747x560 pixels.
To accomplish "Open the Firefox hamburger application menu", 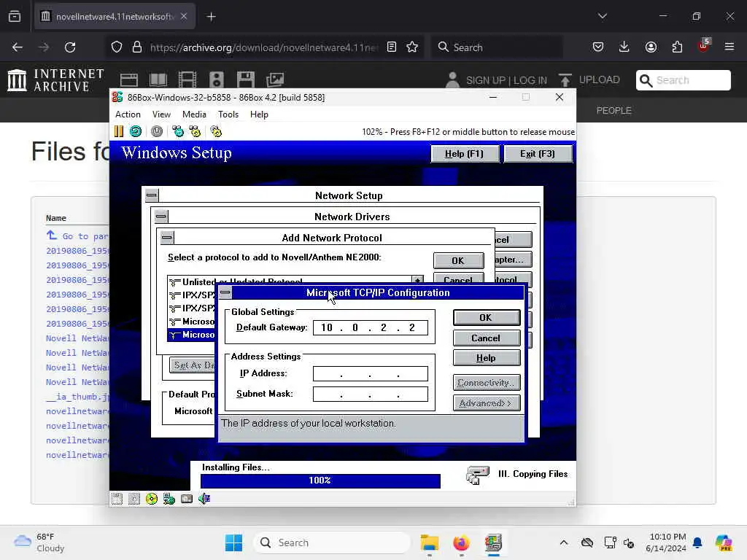I will [x=729, y=47].
